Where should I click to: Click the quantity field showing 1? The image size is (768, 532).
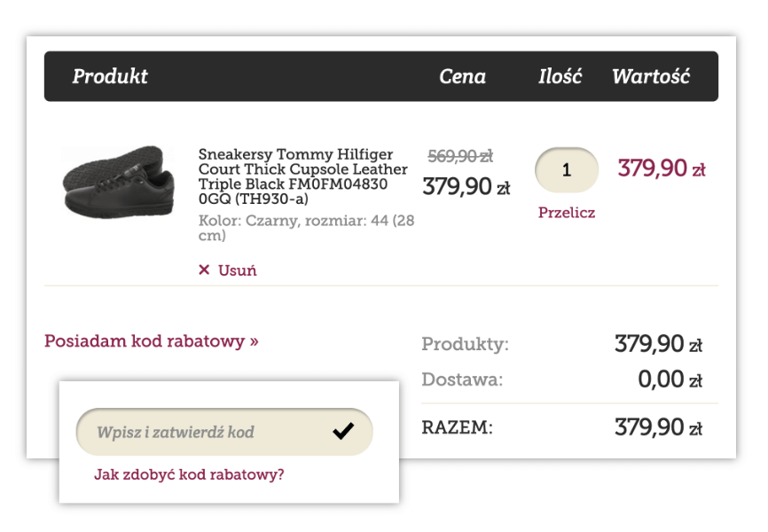[x=567, y=169]
